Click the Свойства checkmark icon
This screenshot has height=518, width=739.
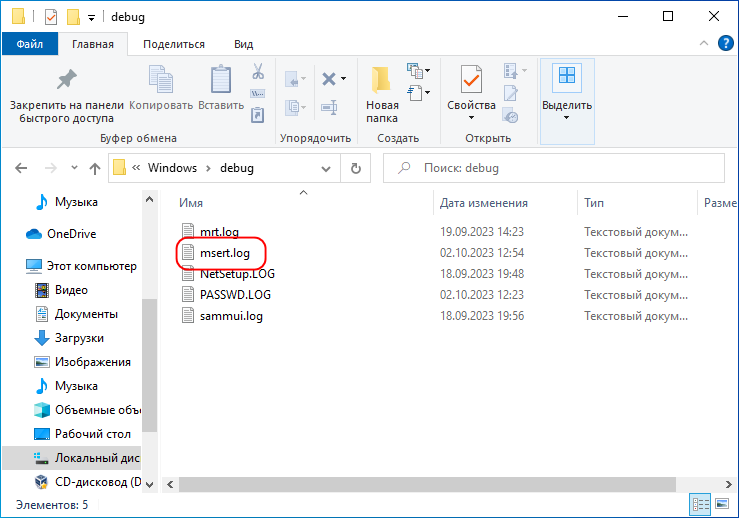(x=471, y=79)
